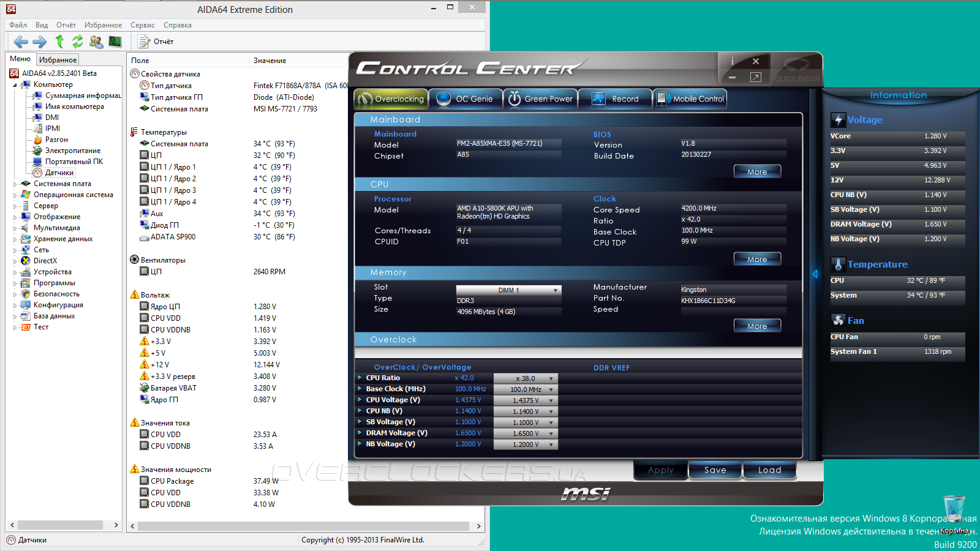This screenshot has height=551, width=980.
Task: Open the Overclocking tab in Control Center
Action: 391,99
